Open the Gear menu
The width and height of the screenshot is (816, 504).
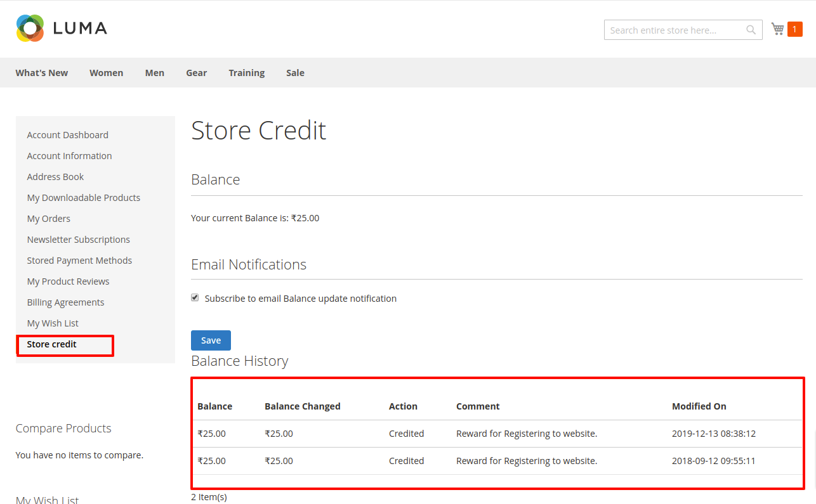(x=196, y=73)
